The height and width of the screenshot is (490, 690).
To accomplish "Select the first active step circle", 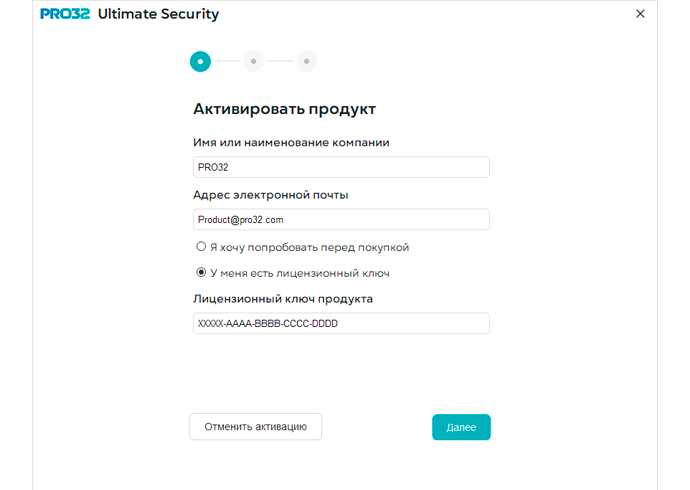I will [200, 61].
